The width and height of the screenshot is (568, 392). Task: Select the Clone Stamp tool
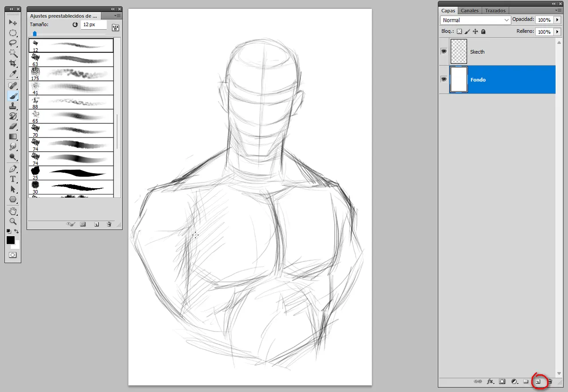13,106
